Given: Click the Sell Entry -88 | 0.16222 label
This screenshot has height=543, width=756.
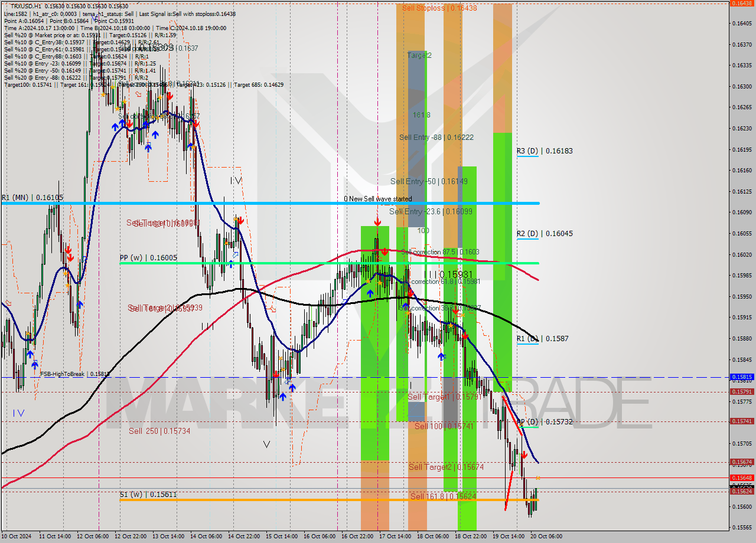Looking at the screenshot, I should (436, 138).
